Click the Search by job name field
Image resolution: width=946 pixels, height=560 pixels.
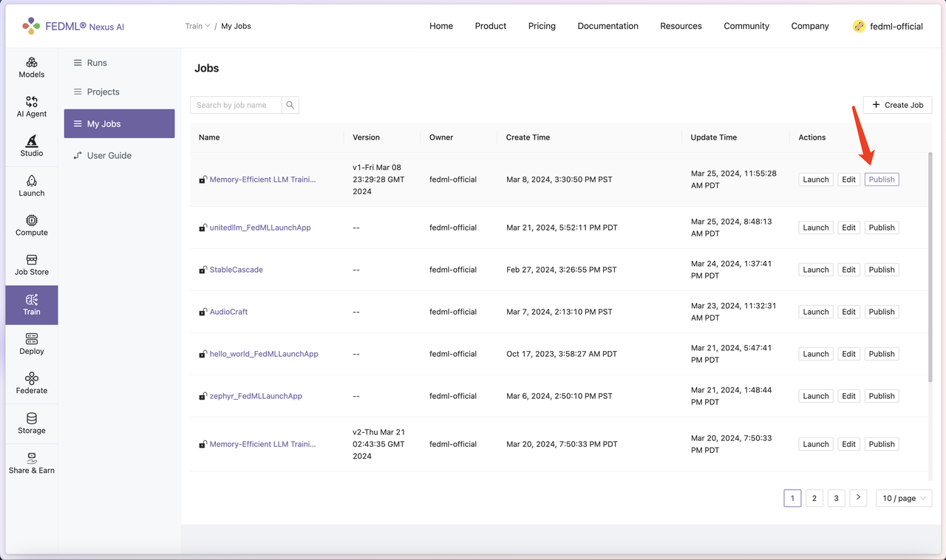(x=236, y=105)
